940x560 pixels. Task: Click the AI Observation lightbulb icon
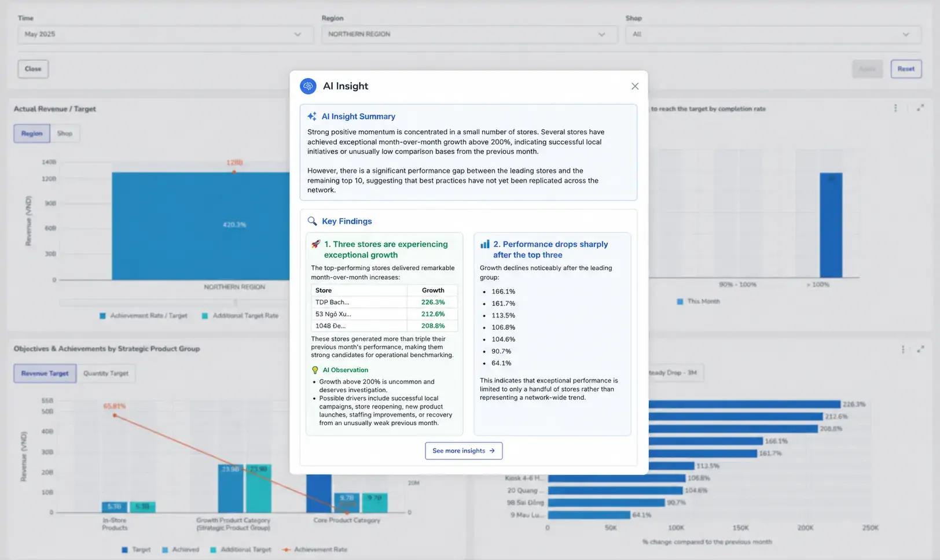(x=315, y=370)
